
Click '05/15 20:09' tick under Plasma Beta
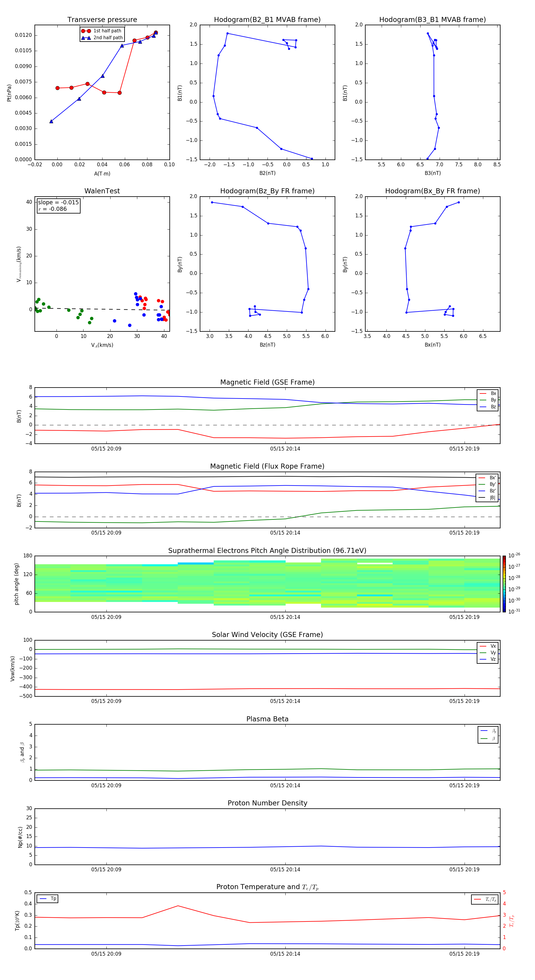(x=106, y=785)
